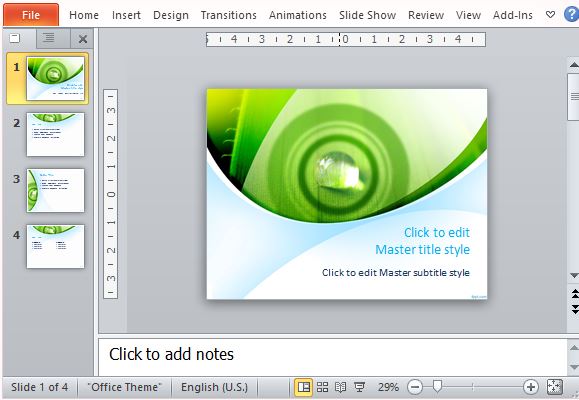Go to next slide double-arrow button
This screenshot has height=400, width=579.
(x=575, y=309)
